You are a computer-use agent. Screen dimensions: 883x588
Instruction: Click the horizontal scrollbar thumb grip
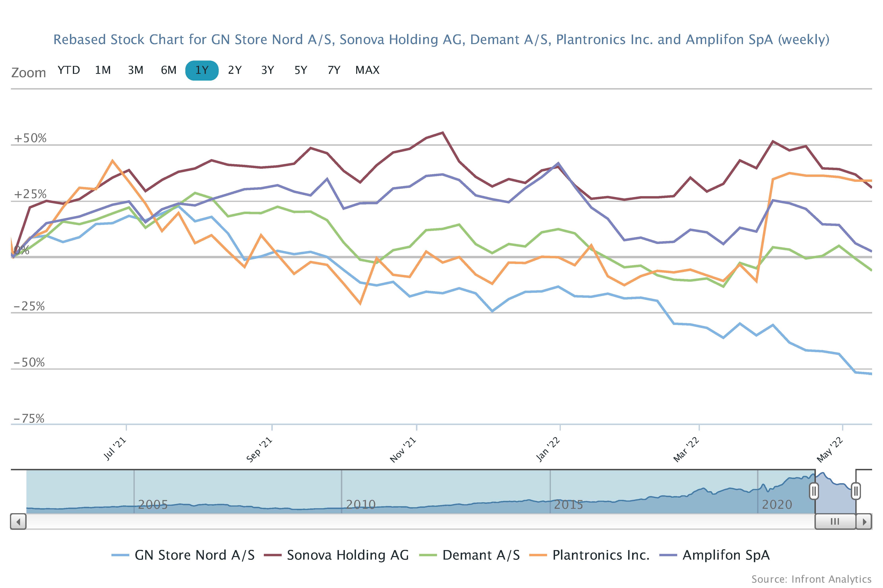835,522
